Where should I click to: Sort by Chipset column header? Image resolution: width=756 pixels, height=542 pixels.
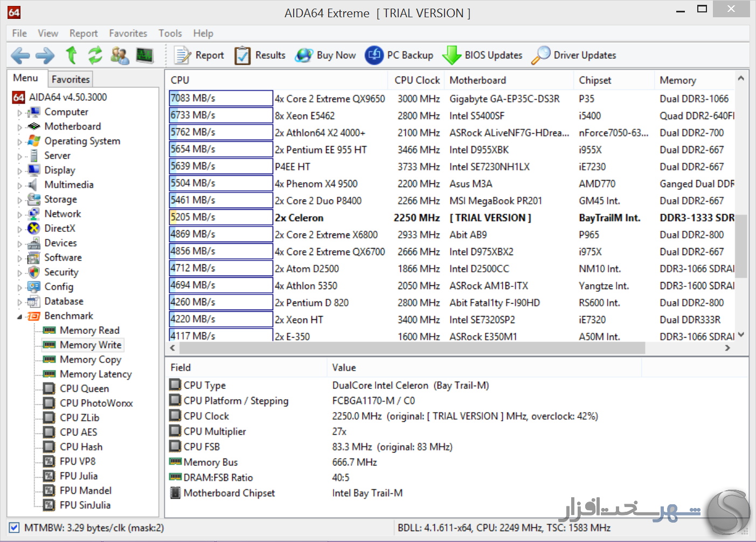614,80
